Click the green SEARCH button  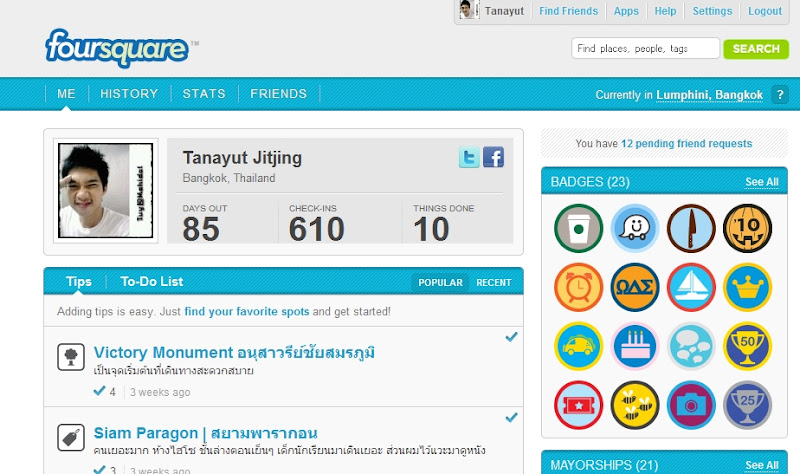click(x=756, y=49)
